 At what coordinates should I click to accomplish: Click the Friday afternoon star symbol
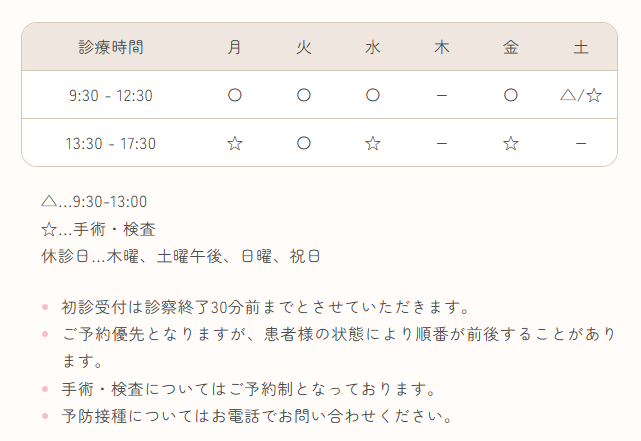[511, 144]
